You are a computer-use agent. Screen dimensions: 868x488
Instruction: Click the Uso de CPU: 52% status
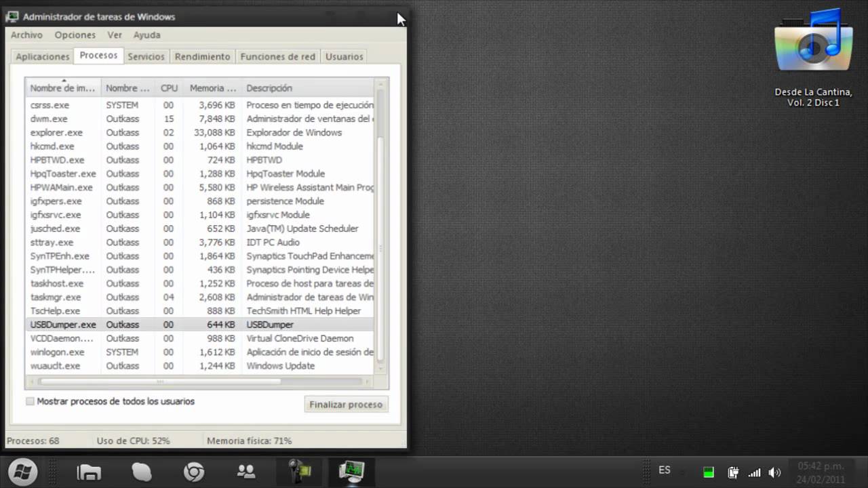(133, 441)
